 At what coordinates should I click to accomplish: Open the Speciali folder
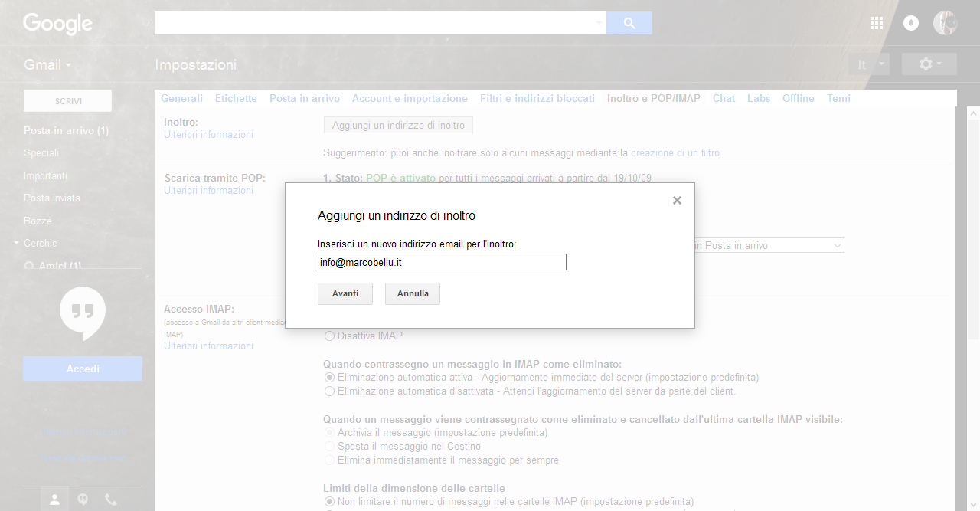41,152
